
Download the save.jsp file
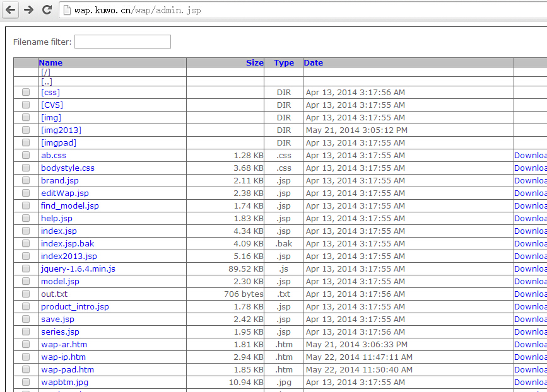click(x=531, y=319)
